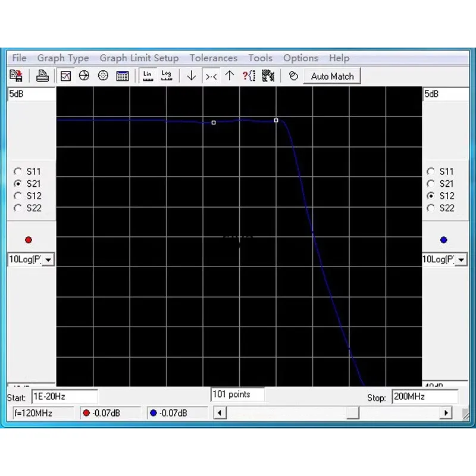This screenshot has height=476, width=476.
Task: Select linear frequency scale icon
Action: (148, 76)
